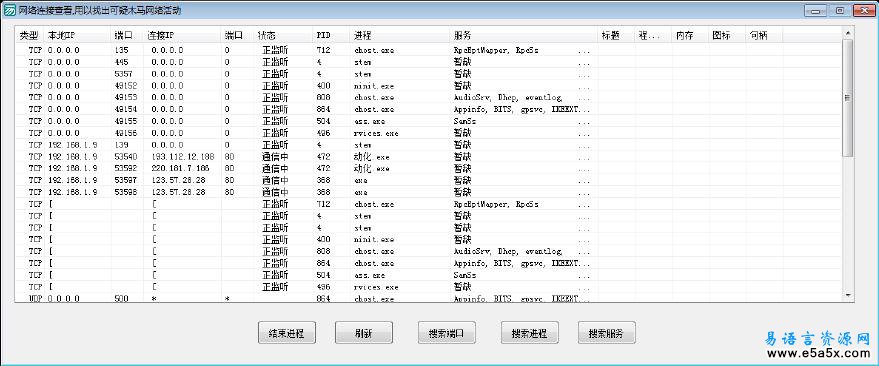
Task: Click SamSs in the port 49155 row
Action: [x=465, y=121]
